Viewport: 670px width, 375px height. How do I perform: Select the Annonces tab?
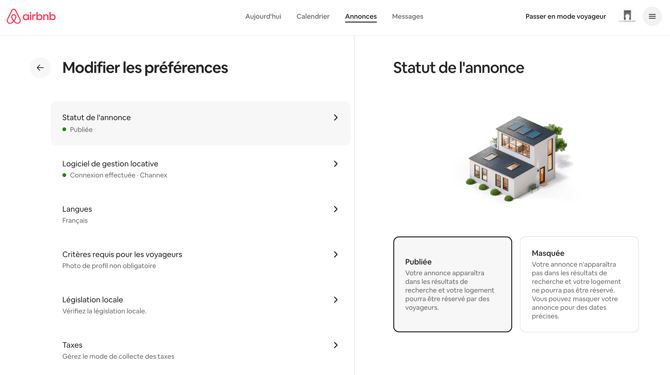coord(361,17)
